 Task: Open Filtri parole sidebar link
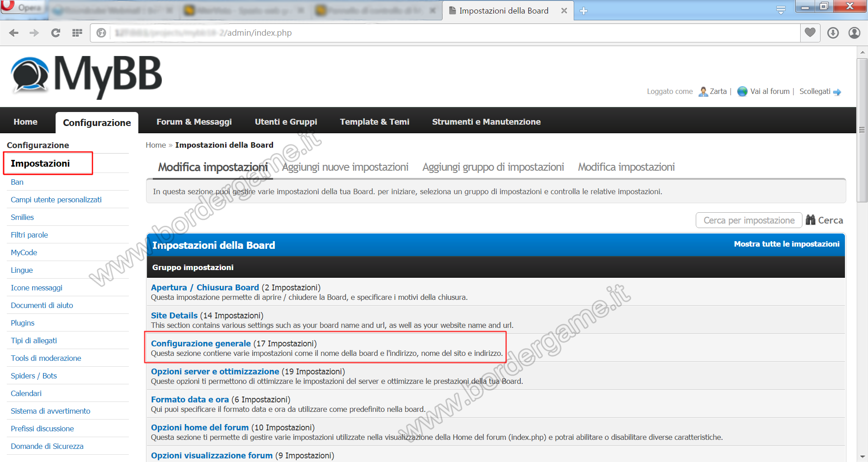point(29,235)
